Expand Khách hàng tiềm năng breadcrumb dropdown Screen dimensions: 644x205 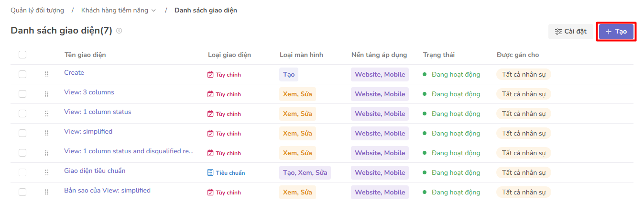153,11
